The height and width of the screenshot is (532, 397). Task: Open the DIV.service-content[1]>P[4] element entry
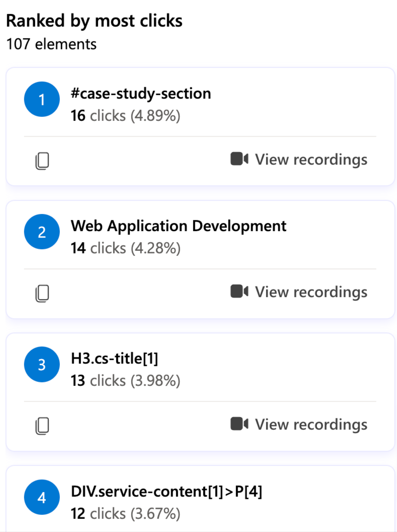coord(167,491)
